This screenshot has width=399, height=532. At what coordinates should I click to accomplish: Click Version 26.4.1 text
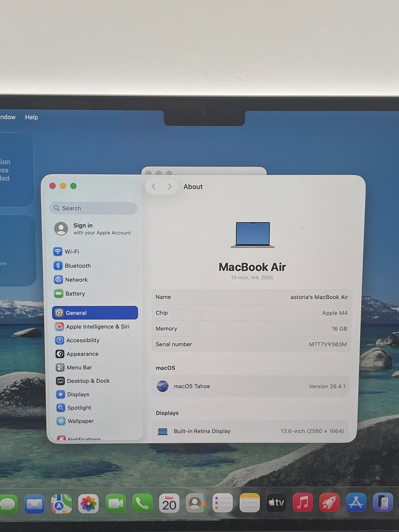[x=327, y=386]
